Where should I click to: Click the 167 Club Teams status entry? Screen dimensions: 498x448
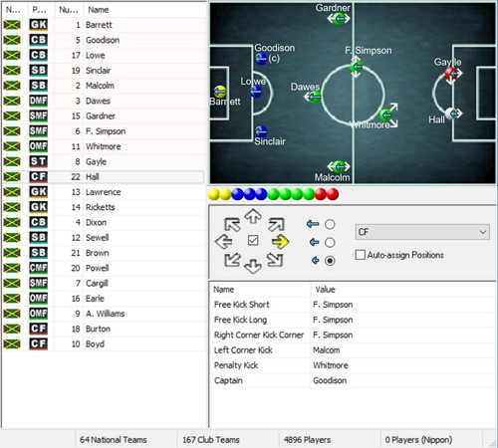(x=211, y=440)
